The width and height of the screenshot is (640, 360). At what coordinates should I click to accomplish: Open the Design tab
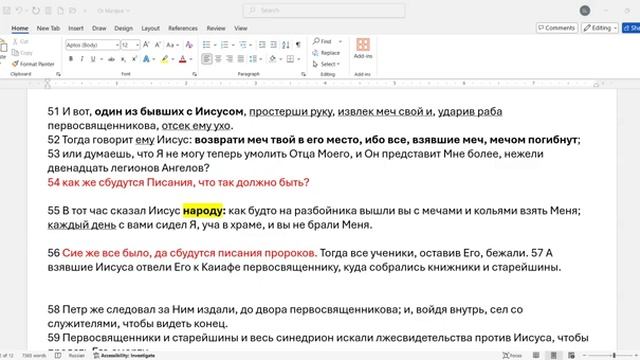tap(124, 28)
